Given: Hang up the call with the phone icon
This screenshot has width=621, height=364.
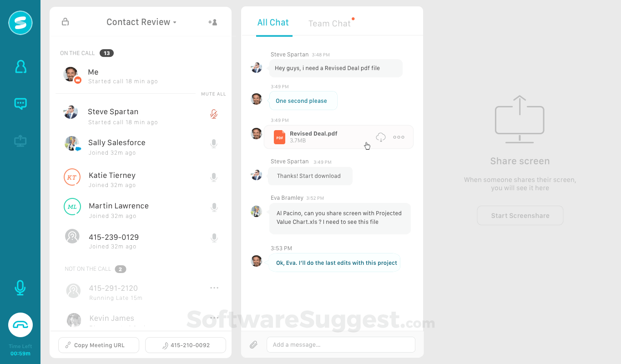Looking at the screenshot, I should click(20, 325).
